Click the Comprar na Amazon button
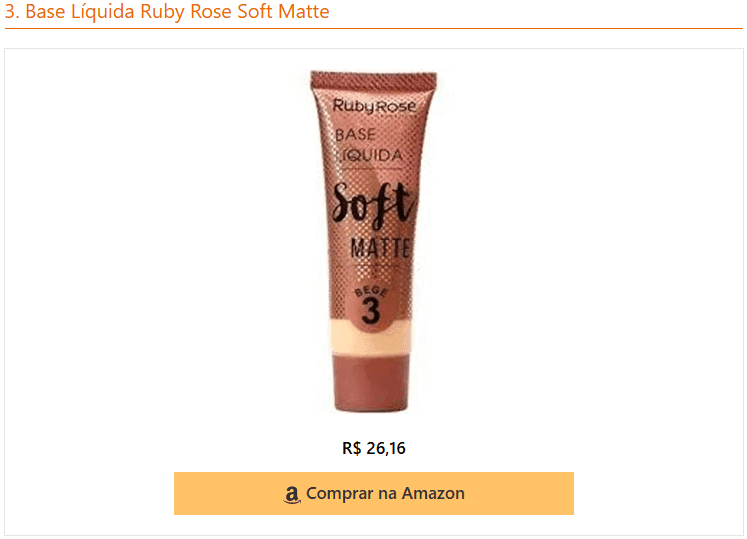Image resolution: width=747 pixels, height=539 pixels. (374, 493)
